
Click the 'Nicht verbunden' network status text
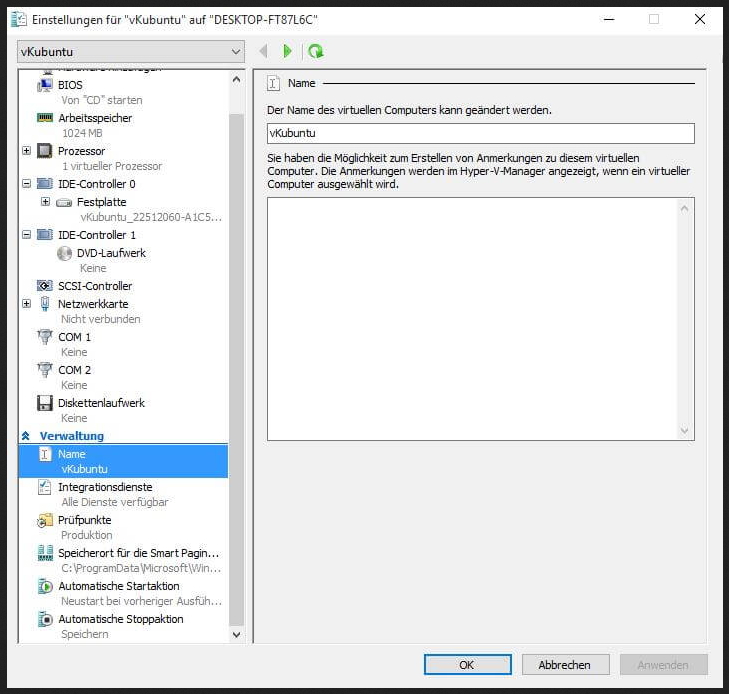point(101,319)
